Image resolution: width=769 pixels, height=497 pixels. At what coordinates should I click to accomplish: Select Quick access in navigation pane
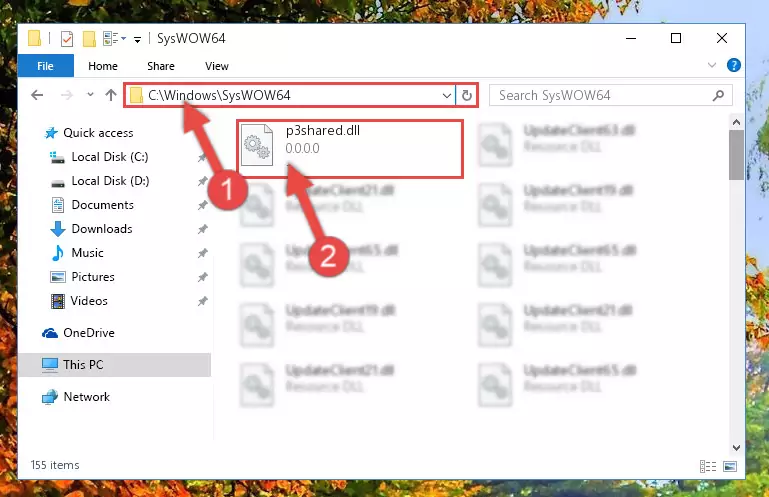(98, 132)
